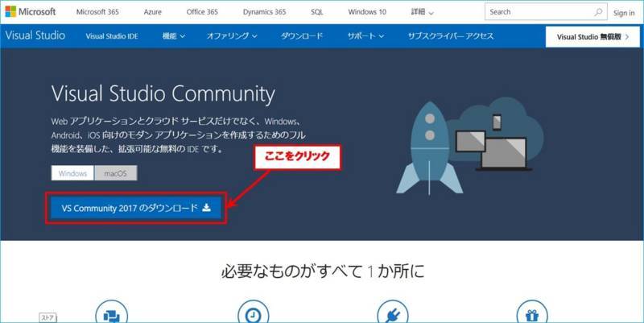Viewport: 644px width, 323px height.
Task: Click the rocket illustration
Action: coord(430,149)
